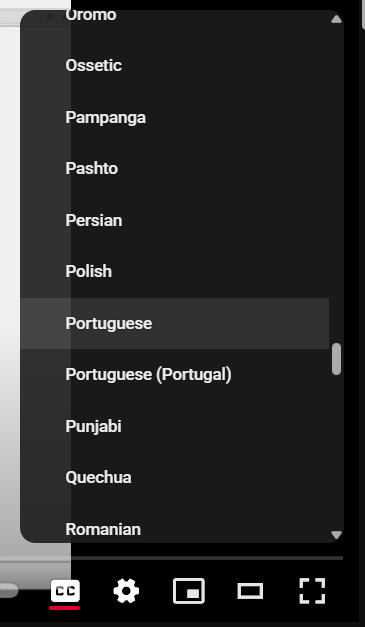Toggle the closed captions CC button

[x=65, y=591]
